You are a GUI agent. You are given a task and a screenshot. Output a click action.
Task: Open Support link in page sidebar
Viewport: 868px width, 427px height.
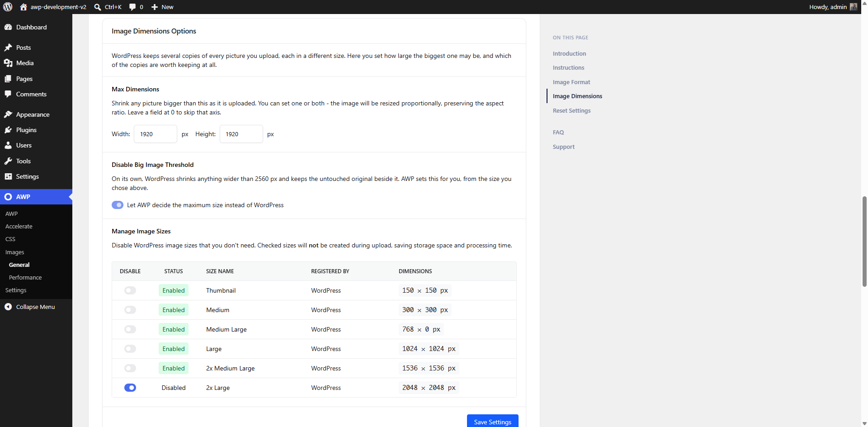(563, 147)
